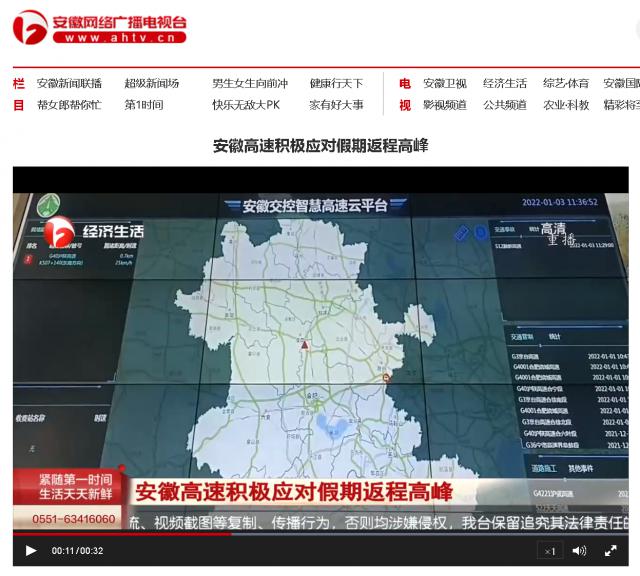Screen dimensions: 640x576
Task: Open the ×1 playback speed menu
Action: [x=549, y=551]
